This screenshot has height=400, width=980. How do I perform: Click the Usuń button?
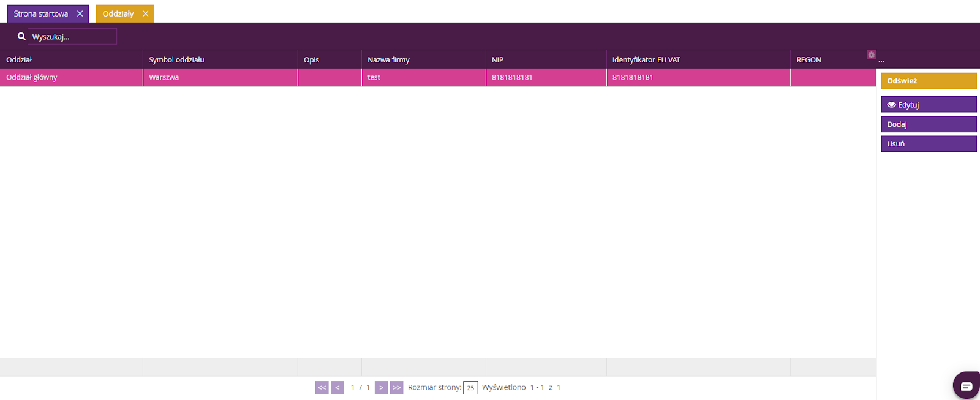point(929,144)
